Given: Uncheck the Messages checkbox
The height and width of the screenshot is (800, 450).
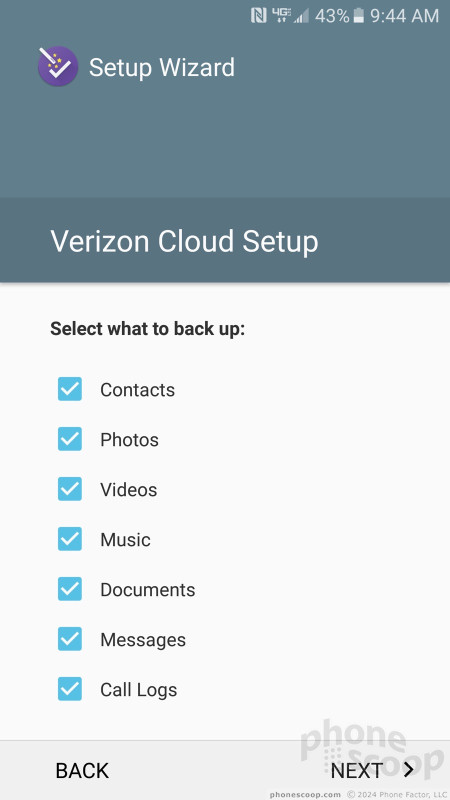Looking at the screenshot, I should coord(70,639).
